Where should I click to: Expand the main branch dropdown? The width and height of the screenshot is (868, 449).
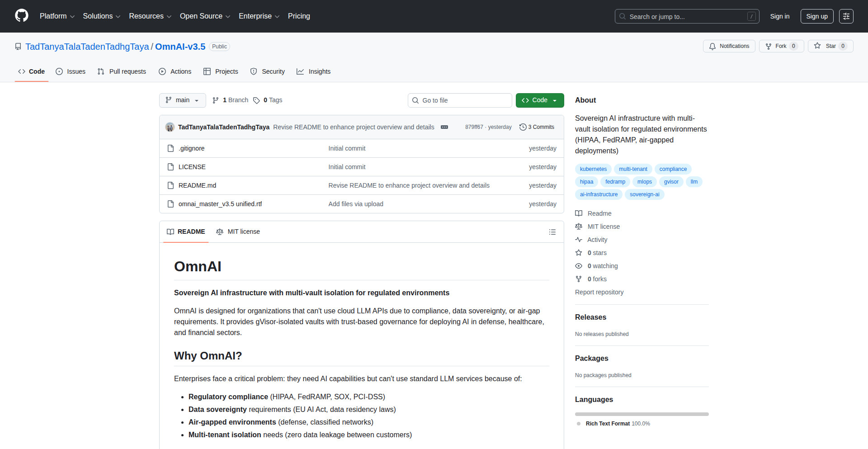(182, 100)
